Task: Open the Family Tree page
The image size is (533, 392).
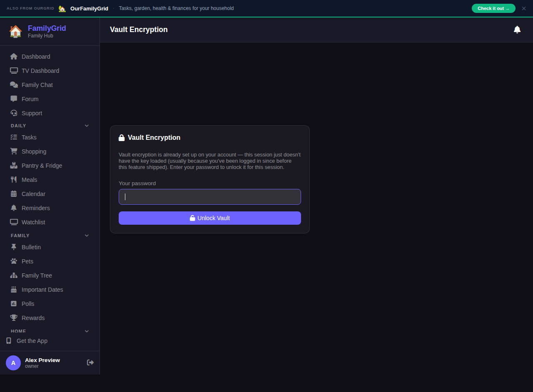Action: pos(50,275)
